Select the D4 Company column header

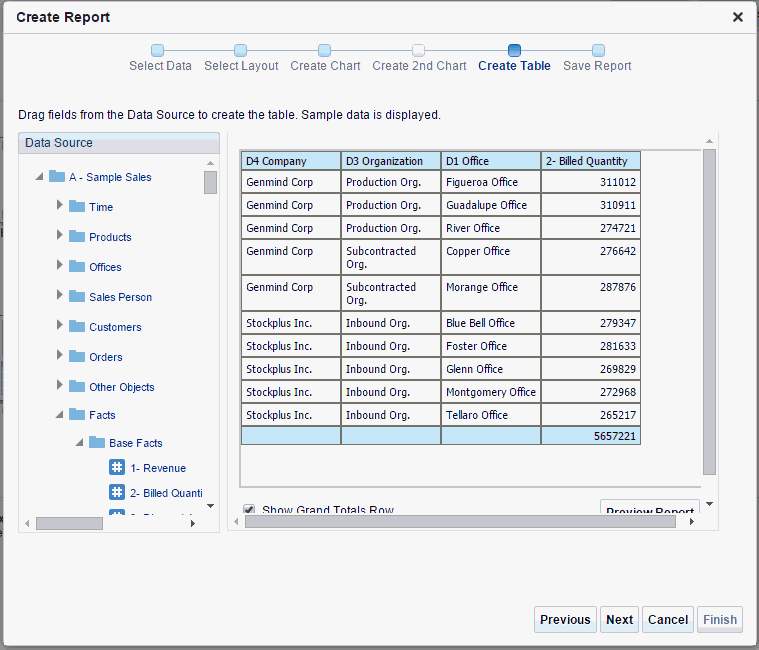pyautogui.click(x=290, y=161)
